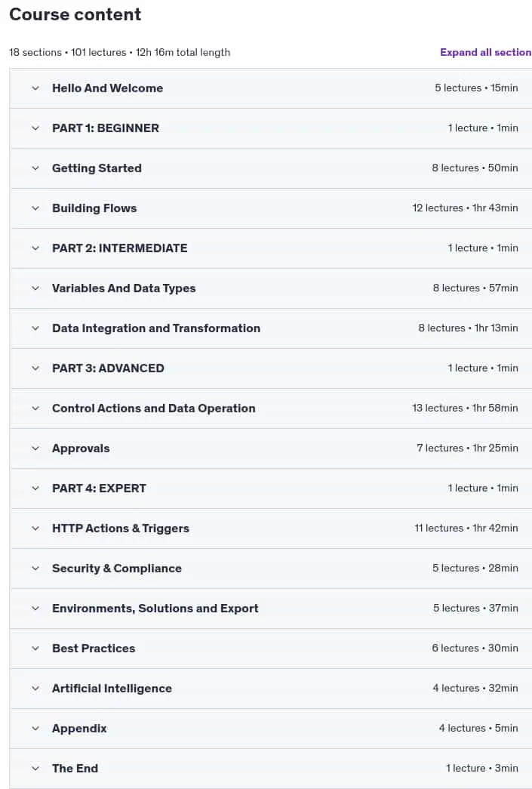Expand the Hello And Welcome section chevron

tap(35, 88)
